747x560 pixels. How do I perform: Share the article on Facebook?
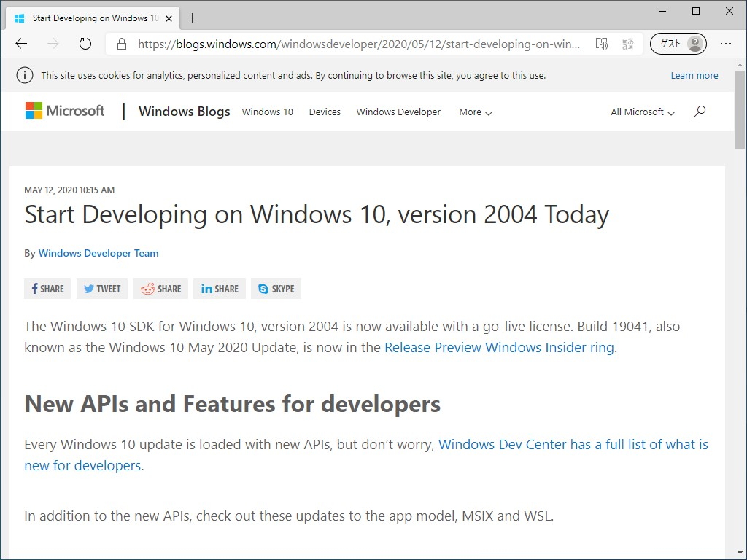tap(47, 288)
